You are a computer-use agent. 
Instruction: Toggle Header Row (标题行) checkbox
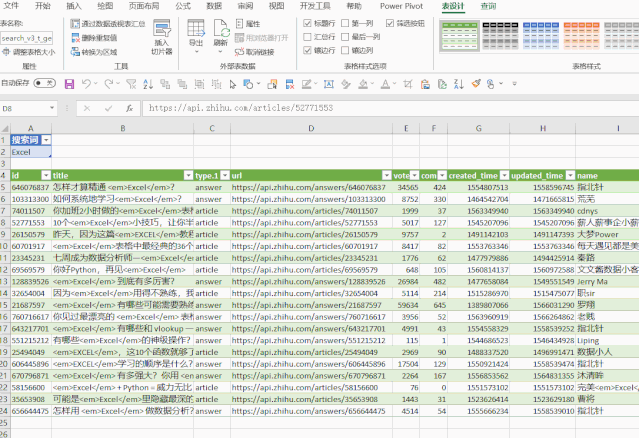click(x=308, y=23)
